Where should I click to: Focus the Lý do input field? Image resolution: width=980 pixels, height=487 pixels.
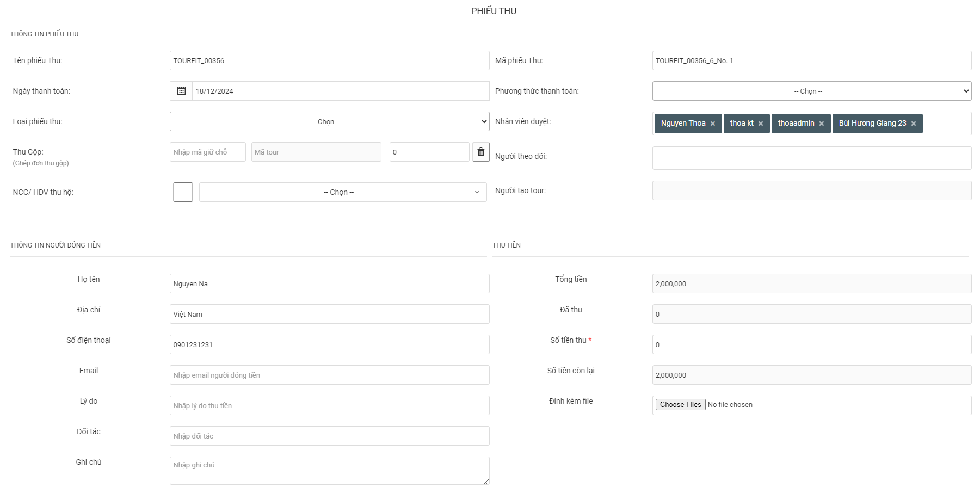pos(329,405)
